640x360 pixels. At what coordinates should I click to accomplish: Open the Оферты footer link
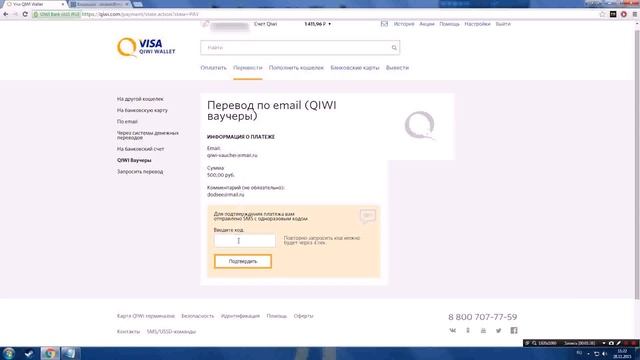pos(303,316)
